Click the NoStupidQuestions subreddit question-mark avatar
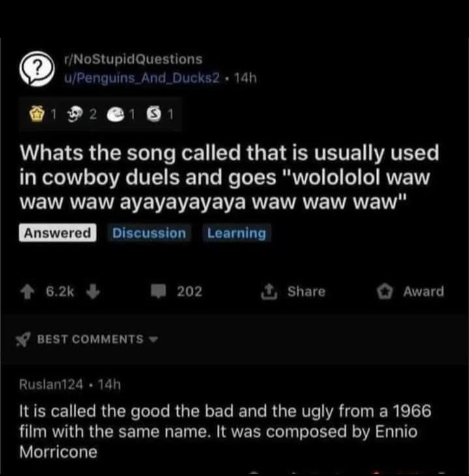This screenshot has height=476, width=469. 39,68
